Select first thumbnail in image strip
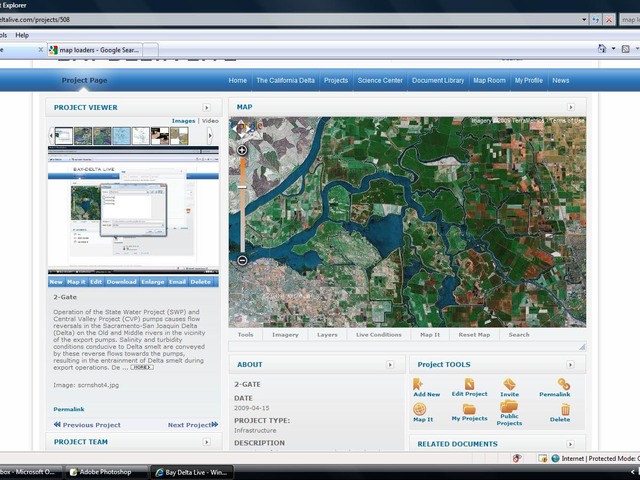The height and width of the screenshot is (480, 640). 64,136
